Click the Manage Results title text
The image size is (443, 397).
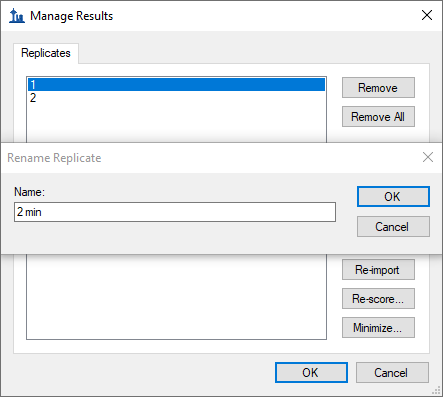click(72, 16)
